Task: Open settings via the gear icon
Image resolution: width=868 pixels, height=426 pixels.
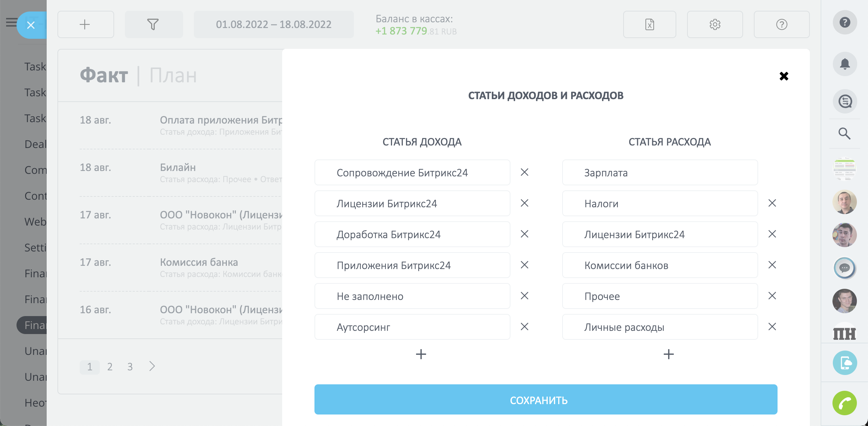Action: (x=715, y=24)
